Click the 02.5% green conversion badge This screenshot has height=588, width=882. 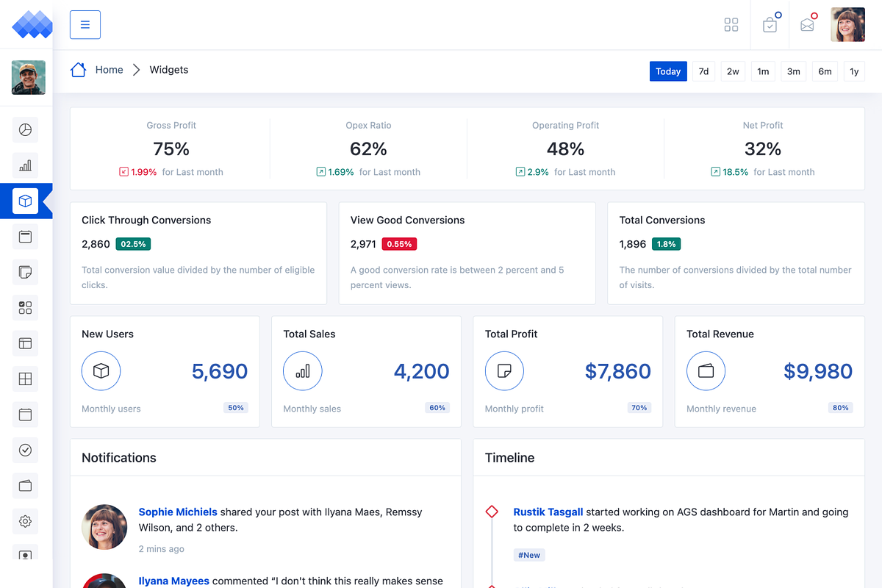(x=133, y=244)
